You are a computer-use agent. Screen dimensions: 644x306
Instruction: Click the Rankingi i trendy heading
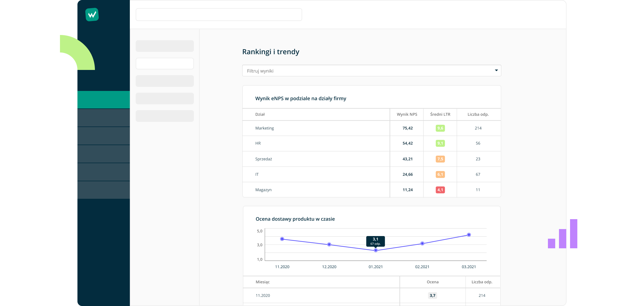click(x=271, y=52)
